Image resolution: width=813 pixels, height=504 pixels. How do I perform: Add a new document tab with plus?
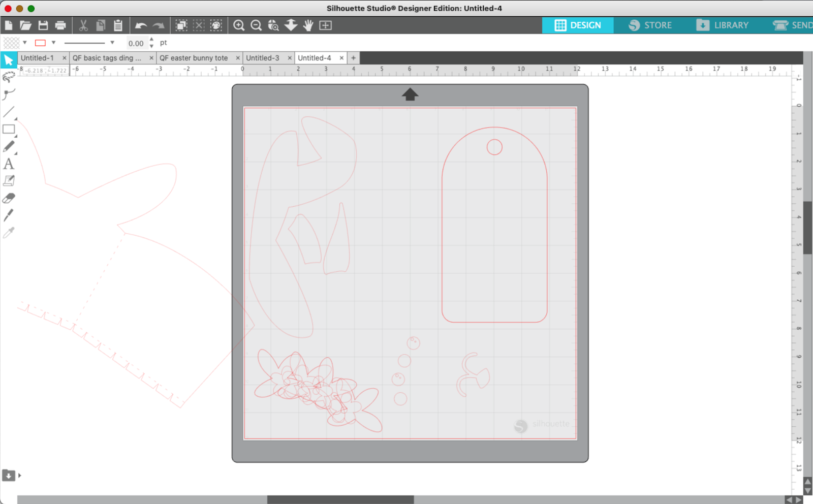click(x=354, y=58)
